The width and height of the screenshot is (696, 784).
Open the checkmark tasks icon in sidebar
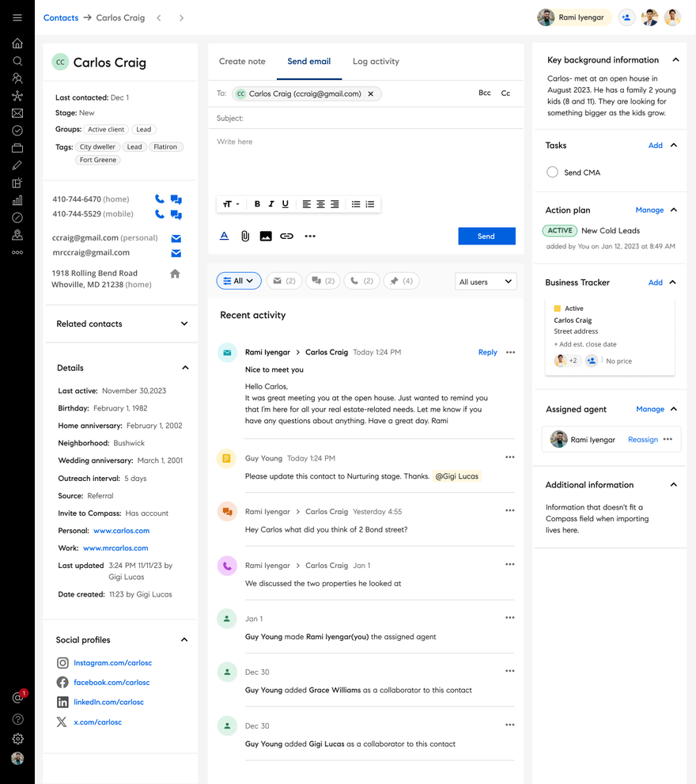[17, 131]
